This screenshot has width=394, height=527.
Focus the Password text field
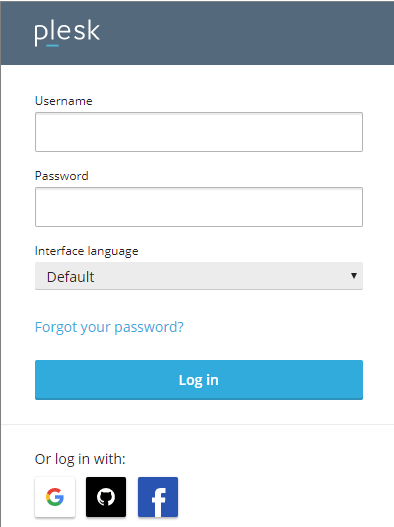point(199,207)
